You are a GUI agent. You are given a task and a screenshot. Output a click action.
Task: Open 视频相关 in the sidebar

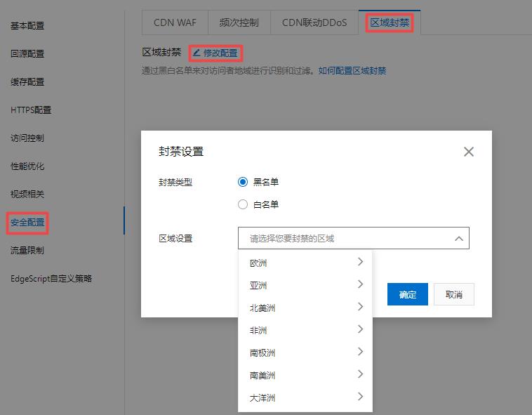point(27,194)
